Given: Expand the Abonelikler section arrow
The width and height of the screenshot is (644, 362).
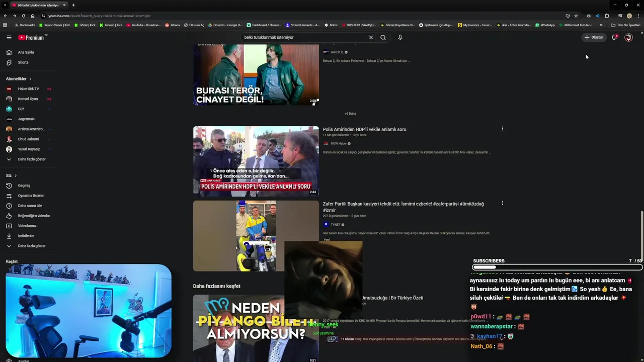Looking at the screenshot, I should click(x=30, y=79).
